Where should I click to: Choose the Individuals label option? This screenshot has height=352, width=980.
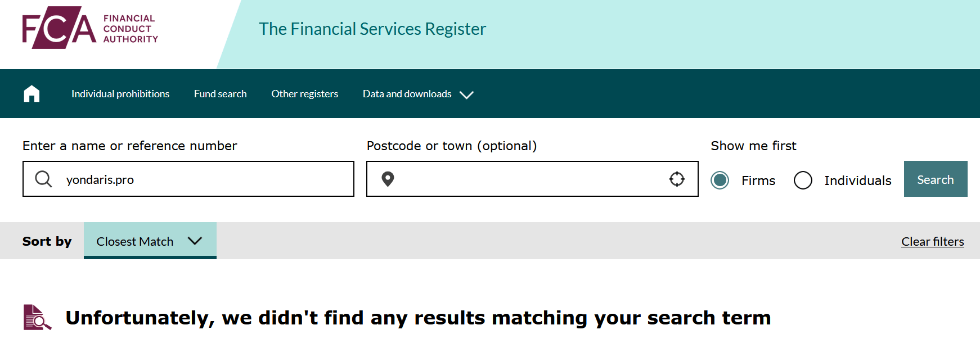pyautogui.click(x=858, y=180)
